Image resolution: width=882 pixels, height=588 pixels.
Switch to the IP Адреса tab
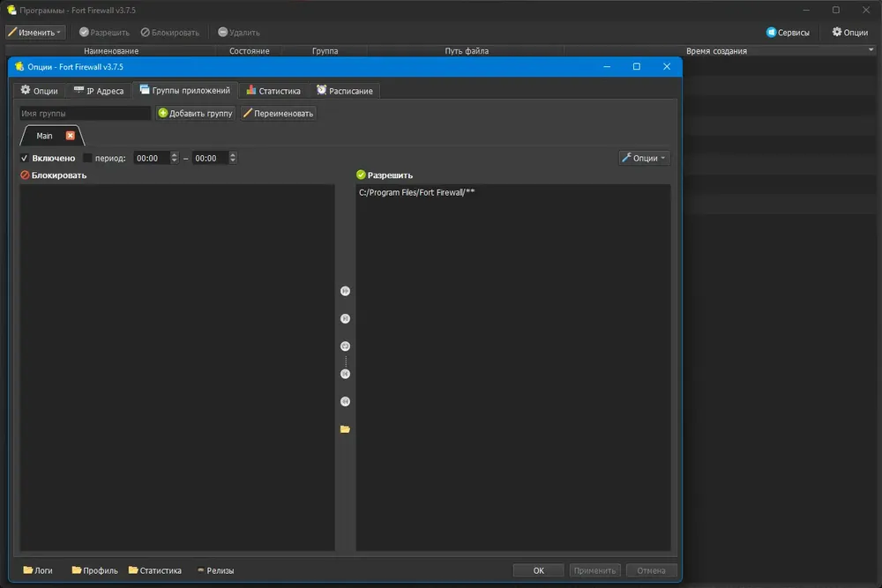point(99,91)
